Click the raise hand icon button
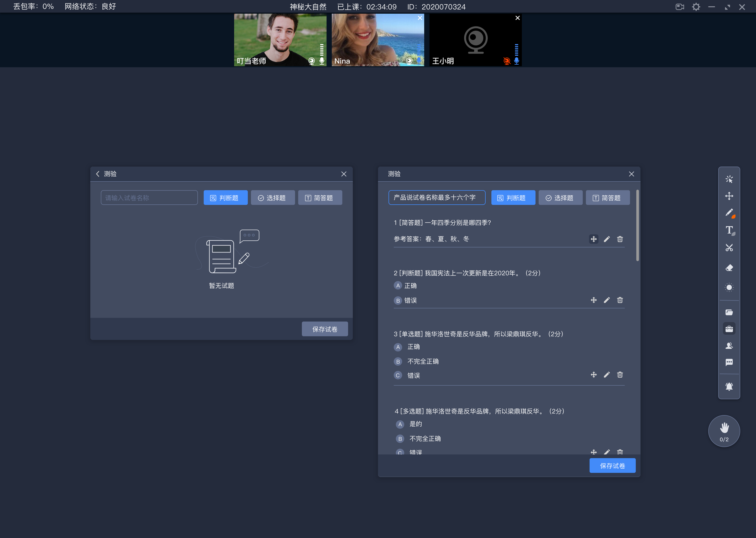 (723, 431)
